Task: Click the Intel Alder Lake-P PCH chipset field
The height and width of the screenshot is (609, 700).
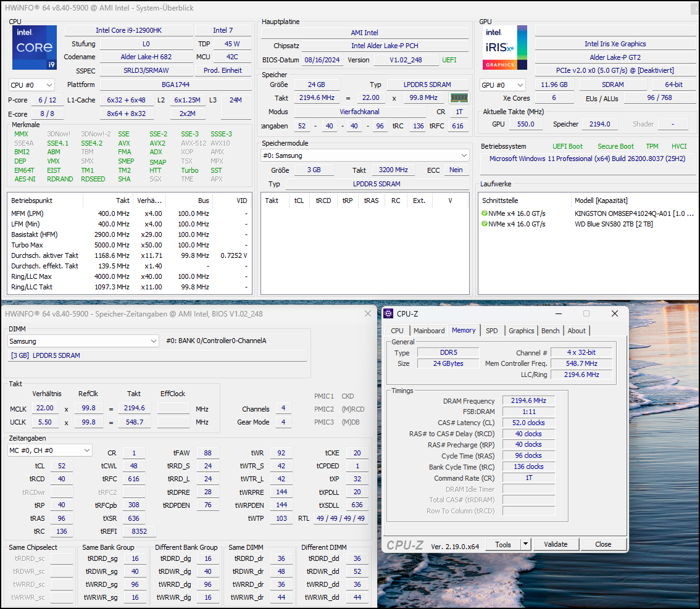Action: (x=385, y=46)
